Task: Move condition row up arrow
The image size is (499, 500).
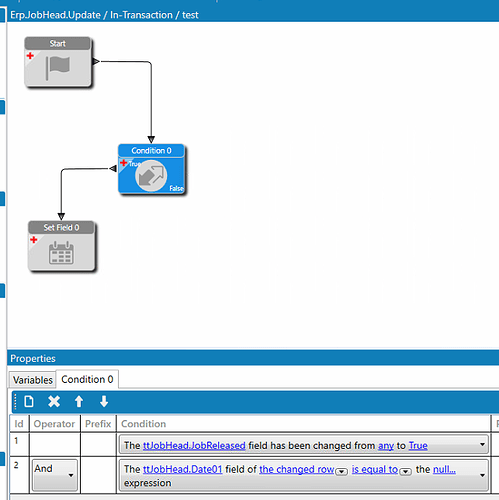Action: pyautogui.click(x=79, y=401)
